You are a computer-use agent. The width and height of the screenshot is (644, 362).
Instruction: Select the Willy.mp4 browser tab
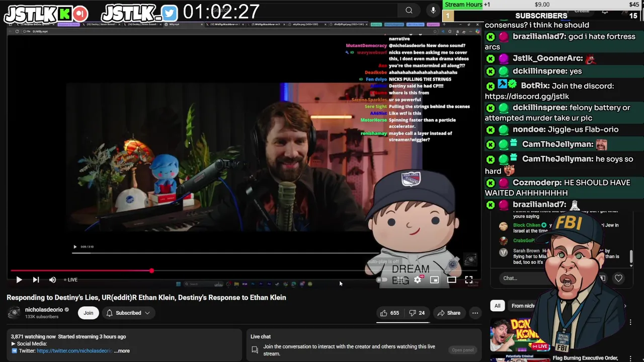click(184, 24)
